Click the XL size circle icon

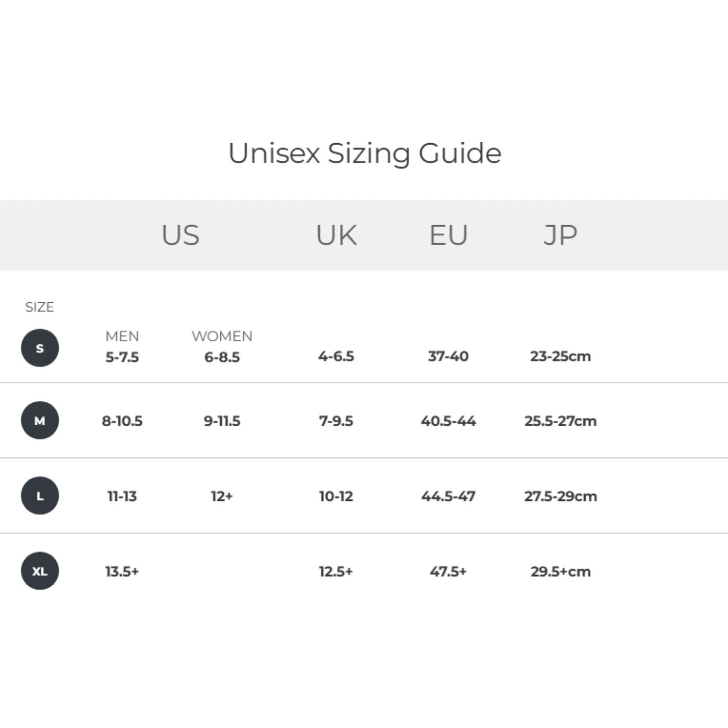(40, 571)
